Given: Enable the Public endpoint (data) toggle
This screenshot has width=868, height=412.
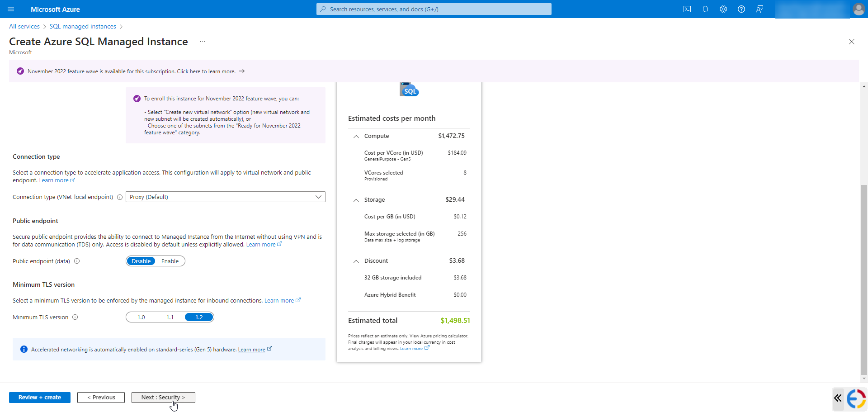Looking at the screenshot, I should tap(170, 261).
